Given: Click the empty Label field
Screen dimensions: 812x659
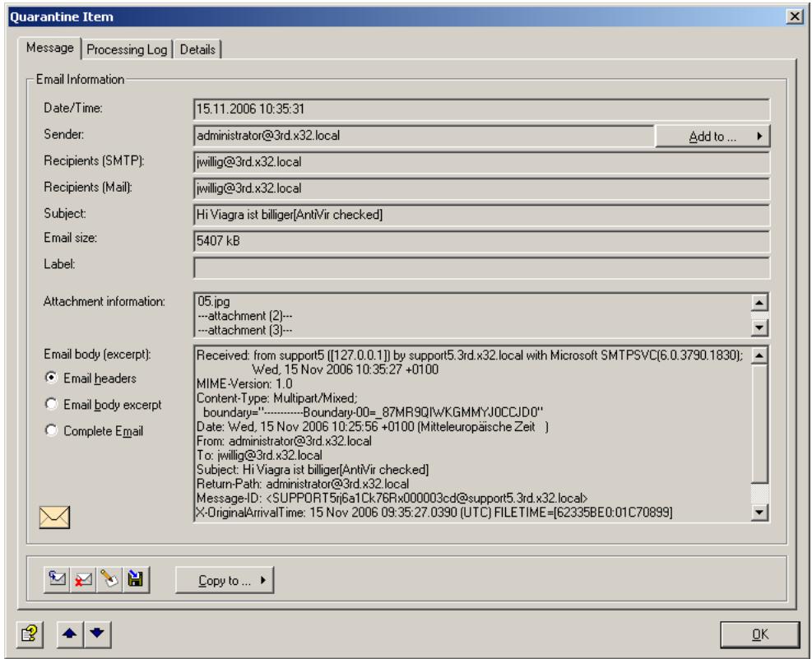Looking at the screenshot, I should pyautogui.click(x=481, y=267).
